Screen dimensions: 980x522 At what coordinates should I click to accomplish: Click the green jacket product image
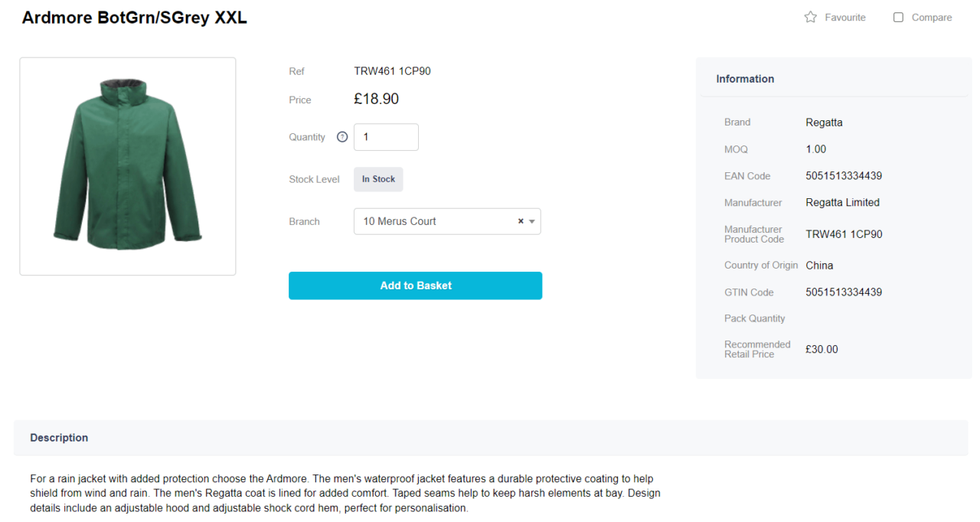click(x=127, y=165)
